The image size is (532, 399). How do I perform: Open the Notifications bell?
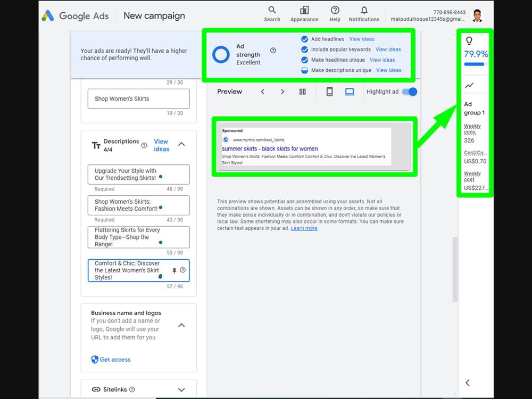(364, 14)
